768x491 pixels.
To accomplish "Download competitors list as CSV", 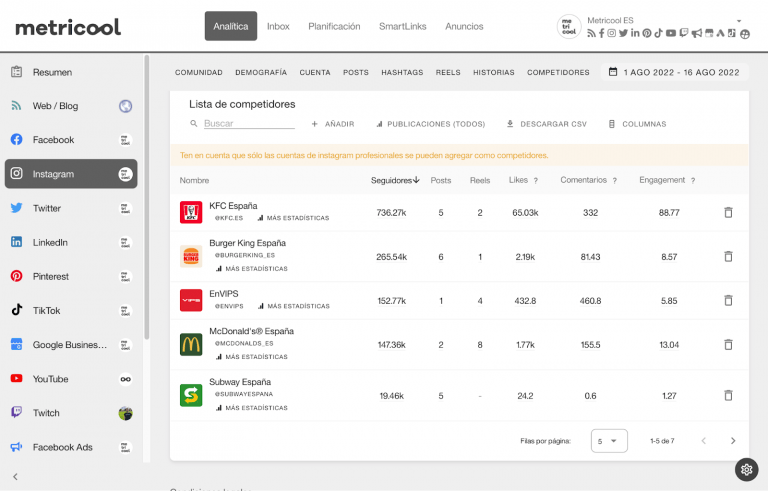I will [546, 124].
